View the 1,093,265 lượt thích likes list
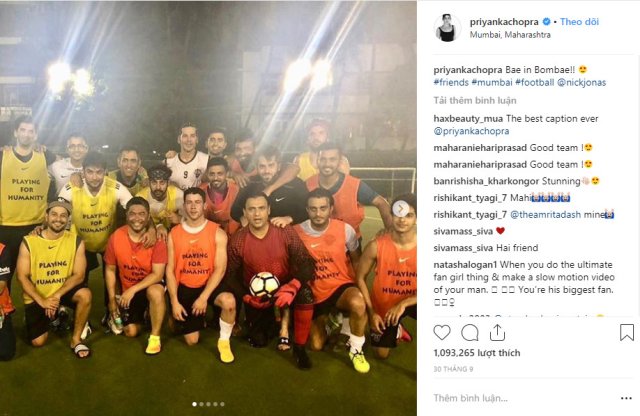This screenshot has width=640, height=416. pyautogui.click(x=477, y=353)
